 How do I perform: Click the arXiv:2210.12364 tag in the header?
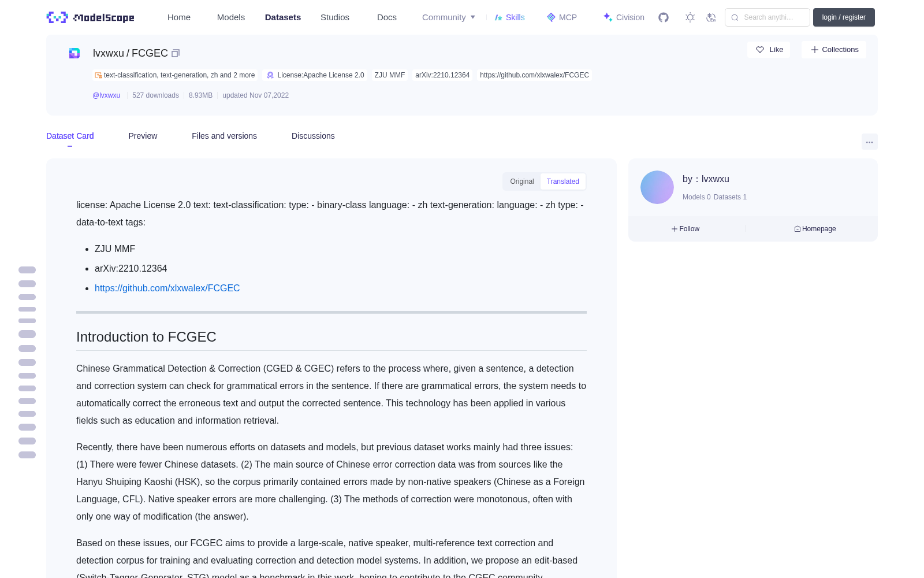(x=442, y=75)
